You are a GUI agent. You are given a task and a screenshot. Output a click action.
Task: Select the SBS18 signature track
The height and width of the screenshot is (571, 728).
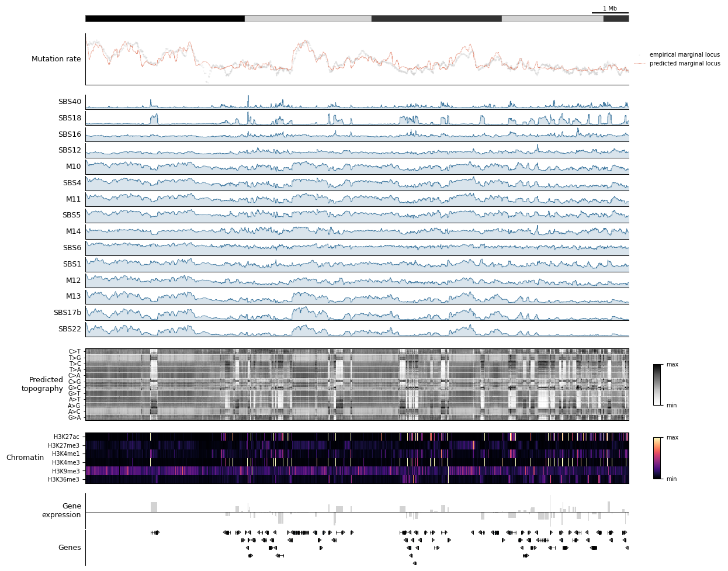tap(69, 117)
